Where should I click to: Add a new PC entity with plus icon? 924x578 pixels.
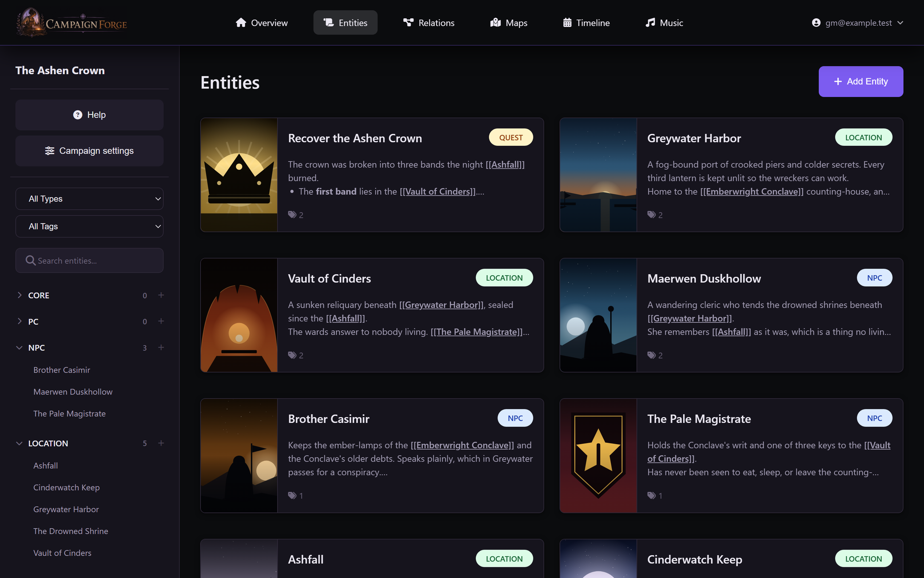coord(161,321)
